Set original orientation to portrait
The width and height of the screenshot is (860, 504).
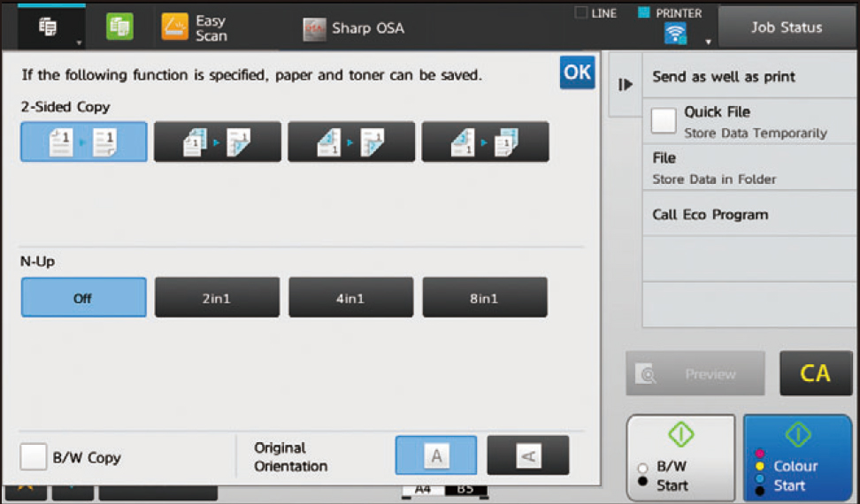point(435,455)
